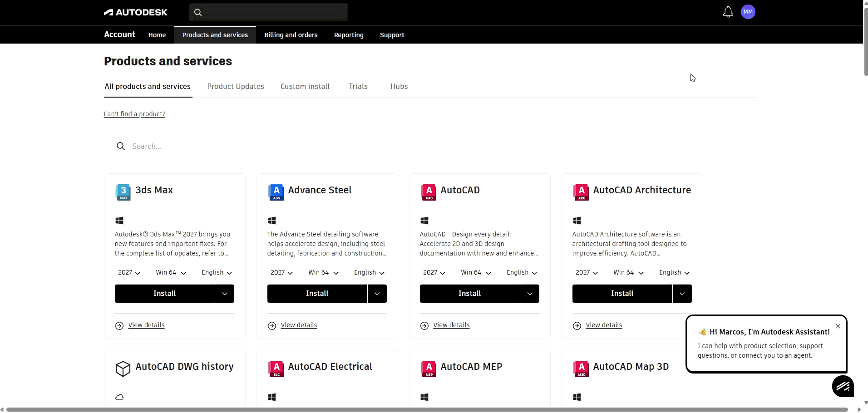This screenshot has height=413, width=868.
Task: Click the AutoCAD Electrical product icon
Action: pos(276,369)
